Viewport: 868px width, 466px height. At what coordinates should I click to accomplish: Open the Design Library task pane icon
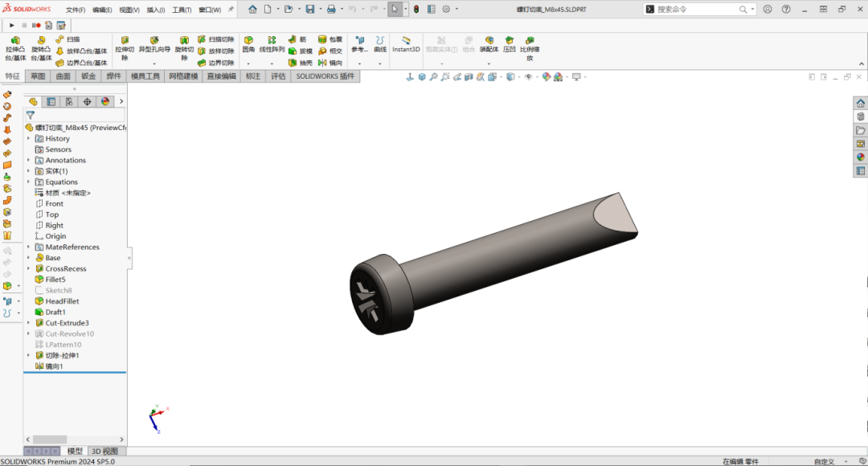(x=860, y=117)
